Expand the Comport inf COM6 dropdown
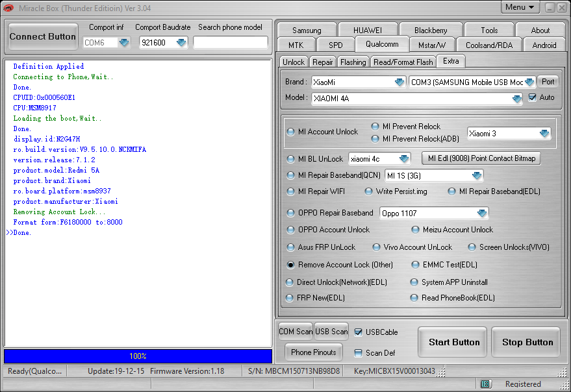Viewport: 571px width, 392px height. pyautogui.click(x=124, y=43)
